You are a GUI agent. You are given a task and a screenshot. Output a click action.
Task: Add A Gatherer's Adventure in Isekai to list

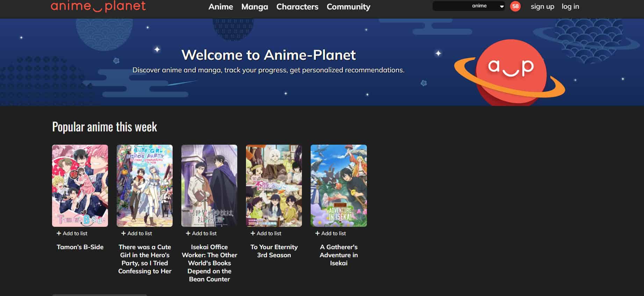(x=331, y=233)
